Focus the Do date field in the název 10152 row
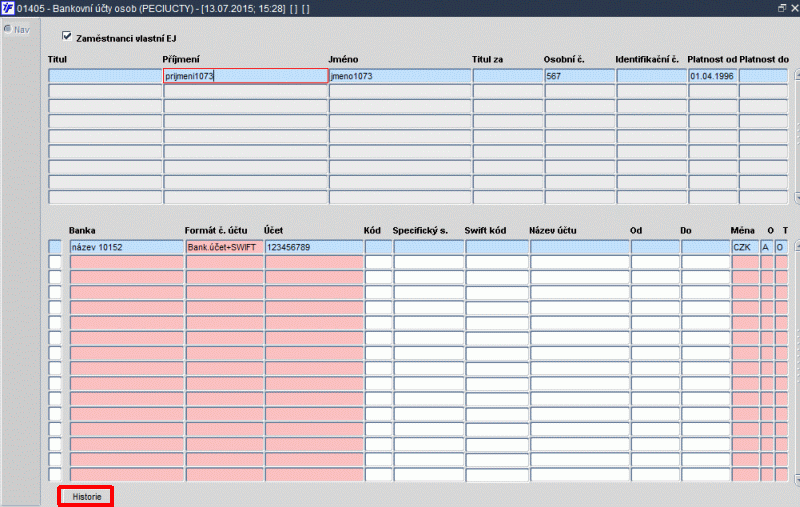 (706, 247)
